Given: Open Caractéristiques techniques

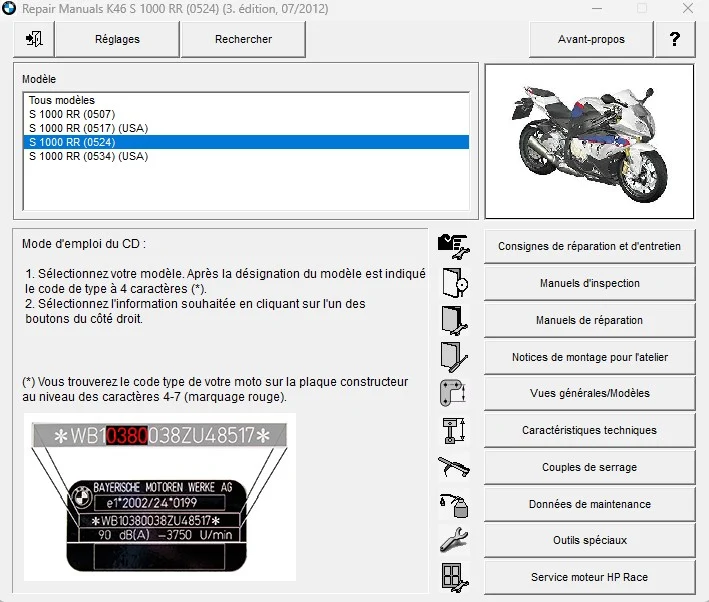Looking at the screenshot, I should pos(589,430).
